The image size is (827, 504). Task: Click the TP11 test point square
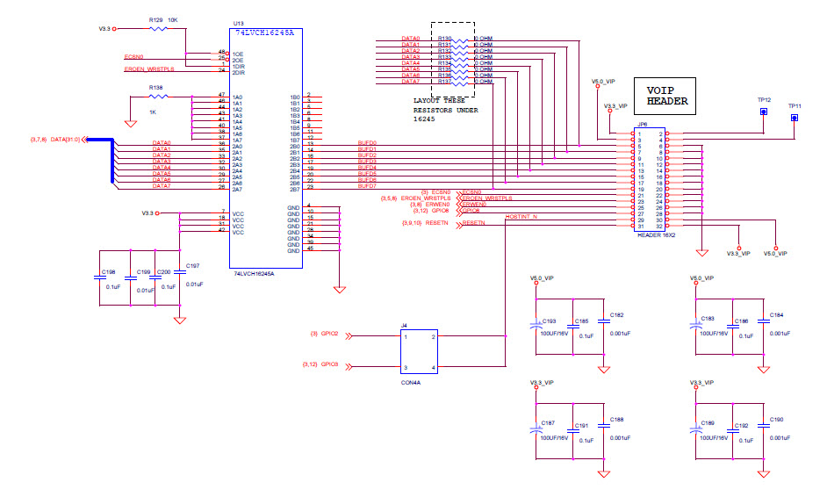click(x=795, y=117)
